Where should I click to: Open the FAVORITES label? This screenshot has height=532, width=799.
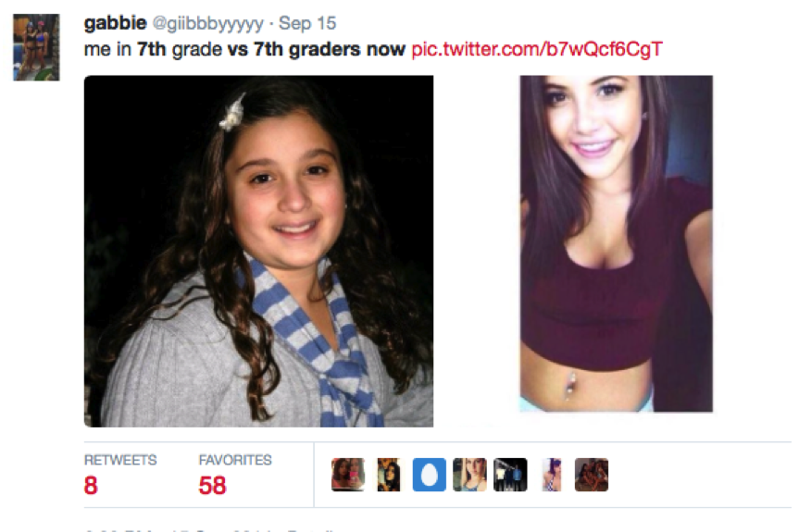[235, 460]
